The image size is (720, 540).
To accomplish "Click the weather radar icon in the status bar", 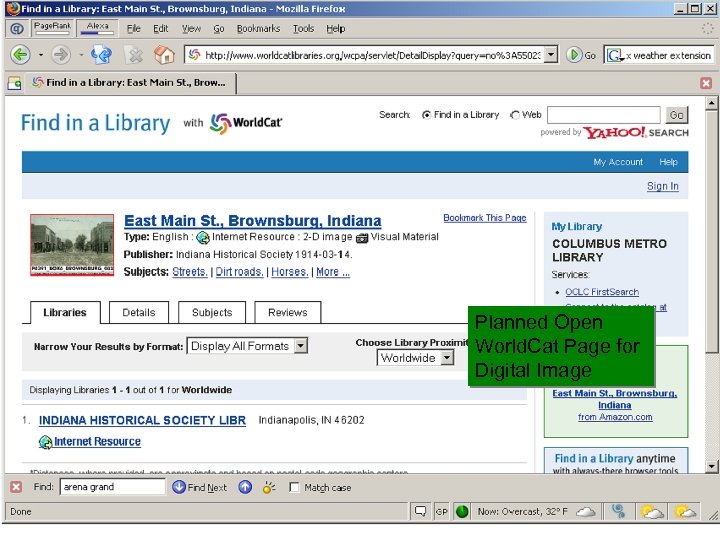I will tap(619, 511).
